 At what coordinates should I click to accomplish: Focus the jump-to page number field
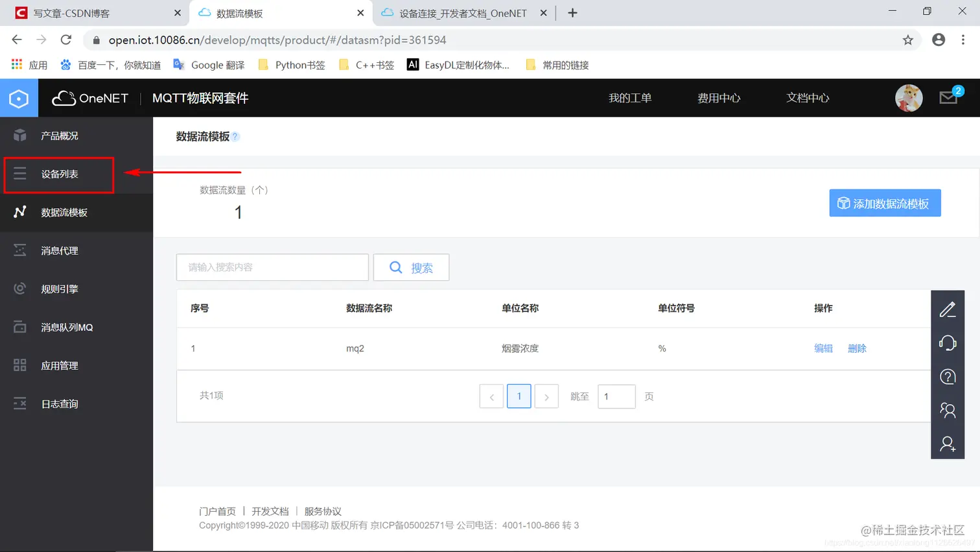[x=616, y=396]
